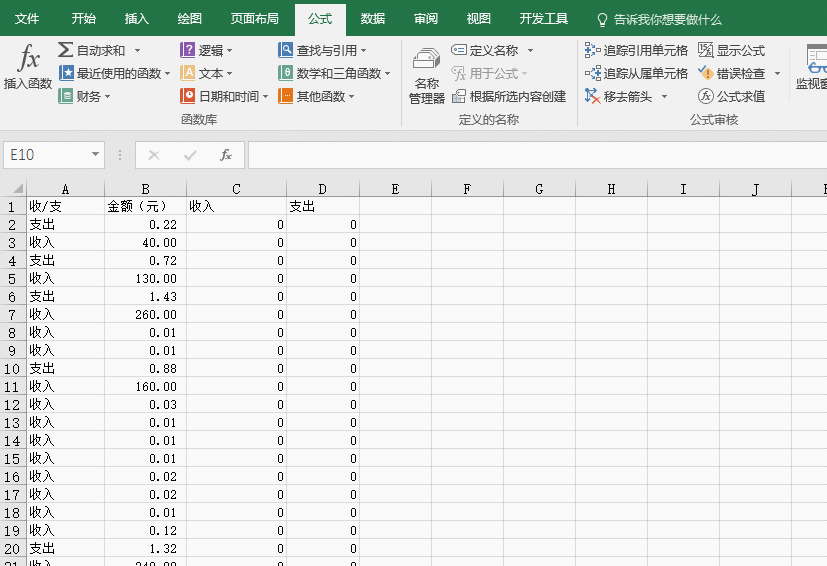Open the File (文件) tab

(x=27, y=19)
